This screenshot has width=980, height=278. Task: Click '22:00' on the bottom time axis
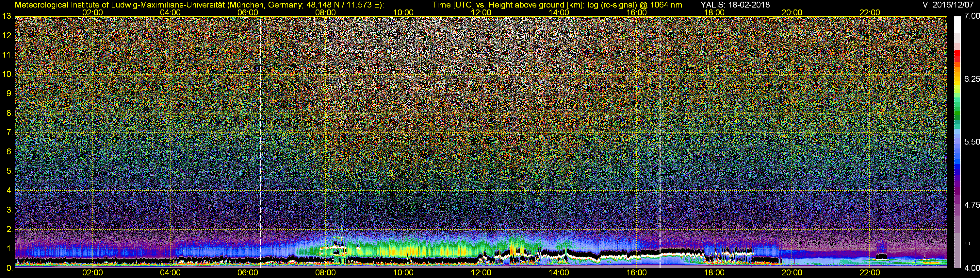coord(870,273)
